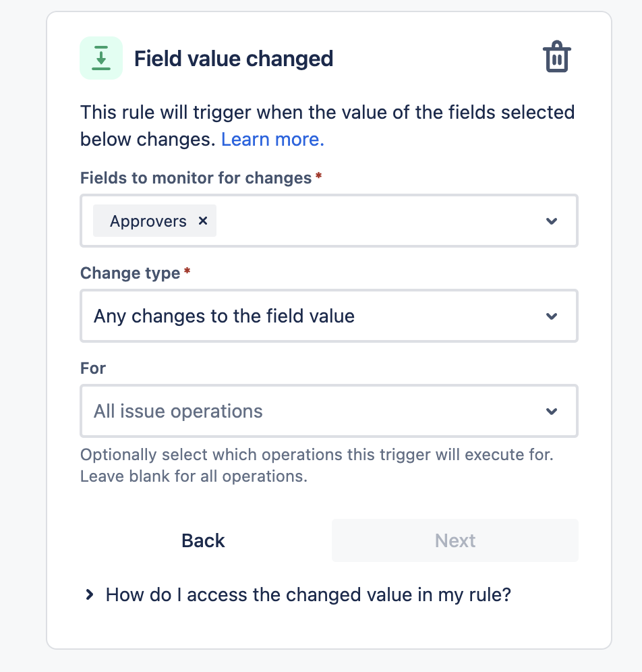Open the All issue operations dropdown
The width and height of the screenshot is (642, 672).
[x=329, y=411]
